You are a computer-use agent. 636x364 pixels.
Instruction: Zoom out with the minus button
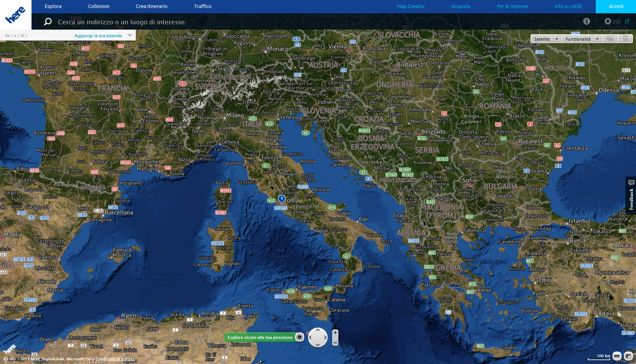pos(335,342)
